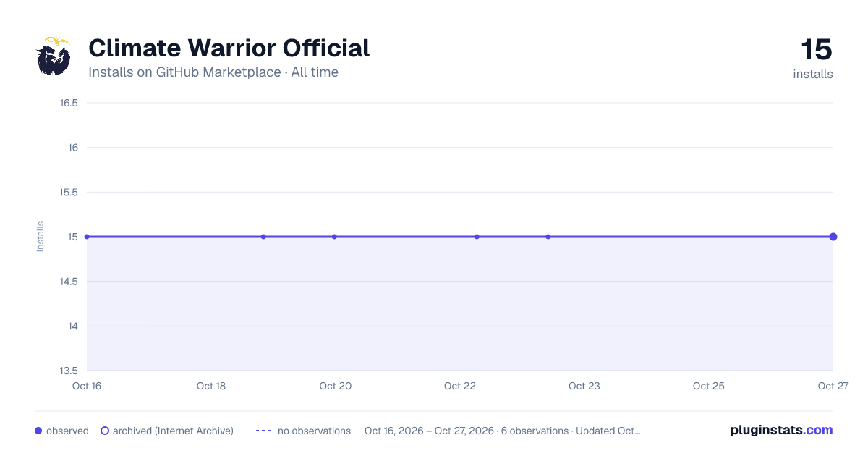Click the x-axis label 'Oct 16'
The image size is (868, 456).
[x=87, y=386]
